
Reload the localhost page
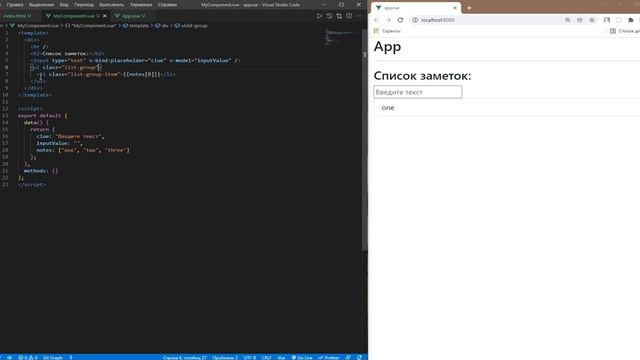[400, 20]
